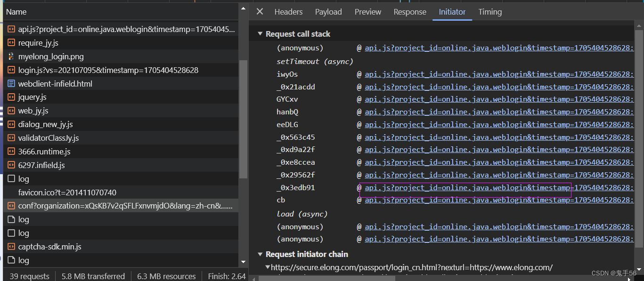Select the api.js?project_id request in the Name list
This screenshot has height=281, width=644.
[121, 29]
